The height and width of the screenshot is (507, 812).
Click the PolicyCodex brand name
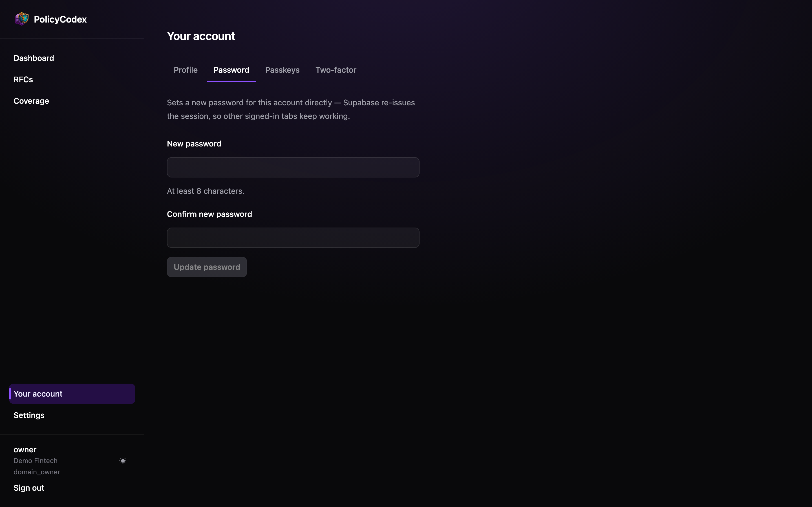pyautogui.click(x=60, y=19)
